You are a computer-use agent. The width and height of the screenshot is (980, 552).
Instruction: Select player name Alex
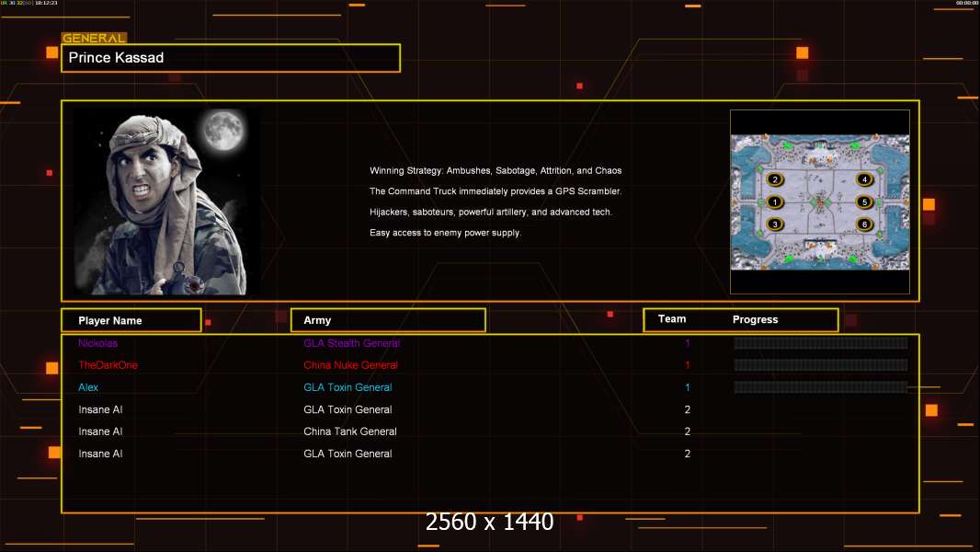(x=88, y=387)
